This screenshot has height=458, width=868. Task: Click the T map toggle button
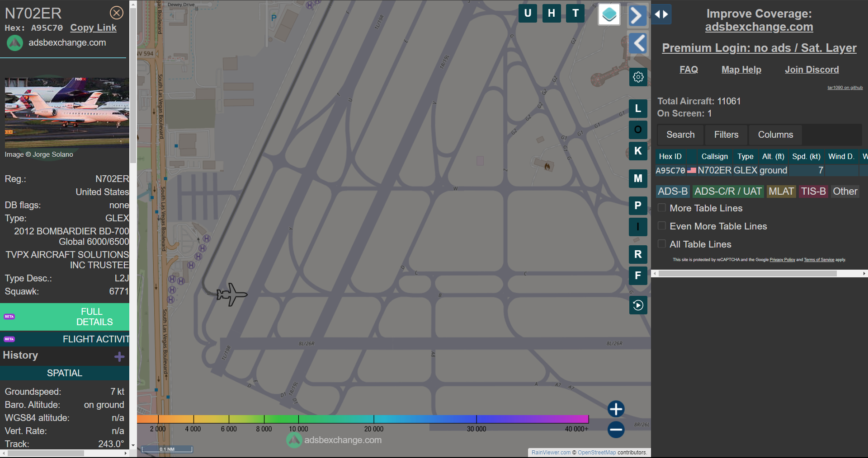[576, 13]
